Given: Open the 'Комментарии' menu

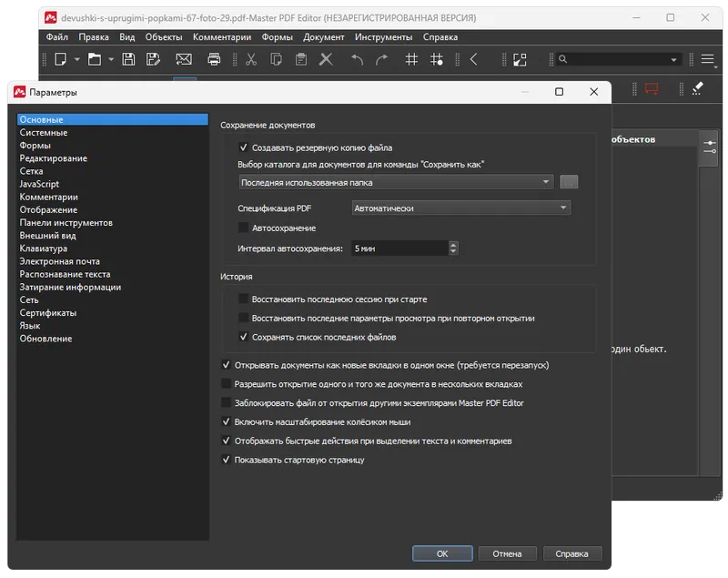Looking at the screenshot, I should (222, 37).
